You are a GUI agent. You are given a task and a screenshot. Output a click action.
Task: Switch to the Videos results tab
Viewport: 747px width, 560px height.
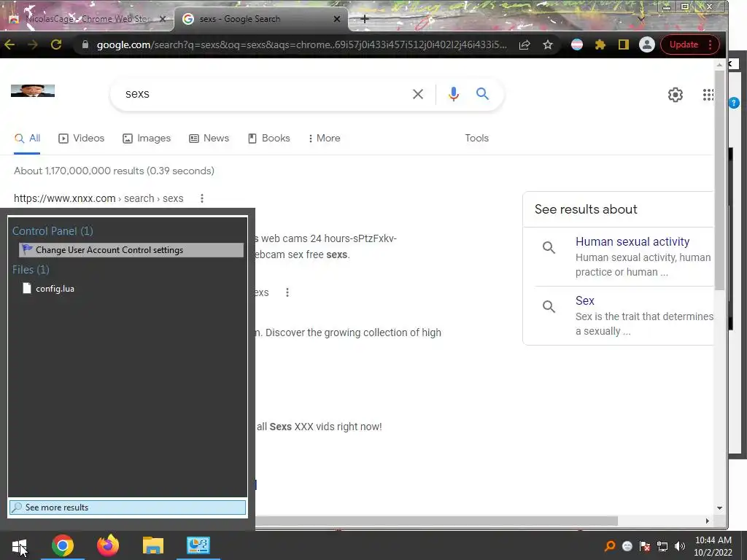[82, 138]
